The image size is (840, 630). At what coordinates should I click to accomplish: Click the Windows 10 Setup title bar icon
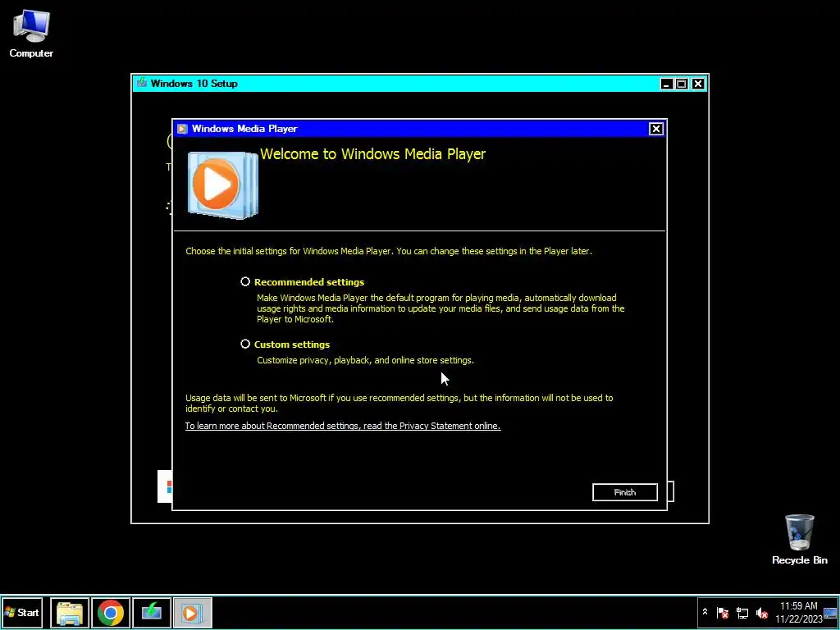(x=142, y=83)
